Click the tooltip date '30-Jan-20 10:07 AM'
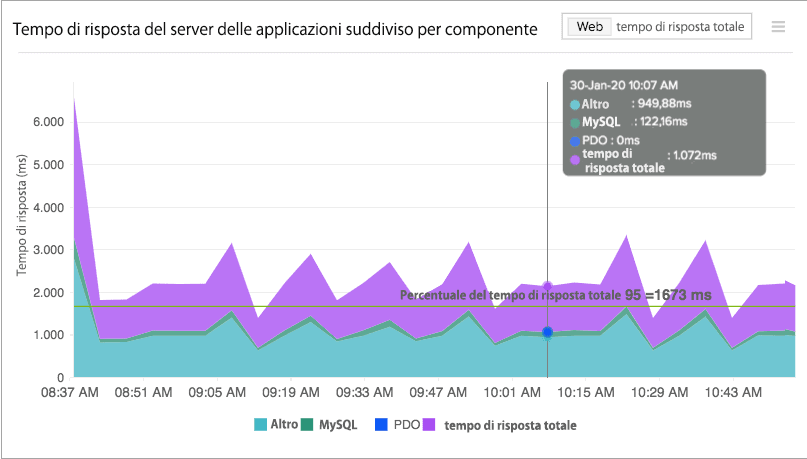The height and width of the screenshot is (459, 807). click(624, 85)
